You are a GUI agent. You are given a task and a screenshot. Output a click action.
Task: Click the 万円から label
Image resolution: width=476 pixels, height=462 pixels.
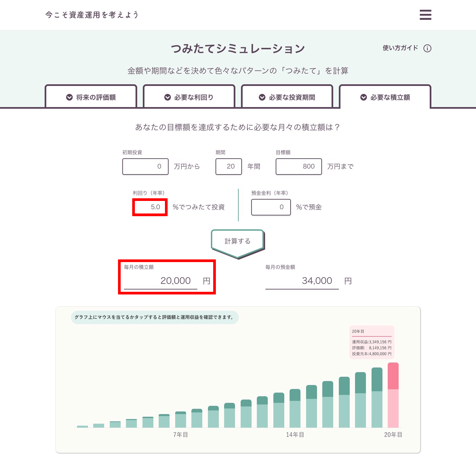[187, 167]
